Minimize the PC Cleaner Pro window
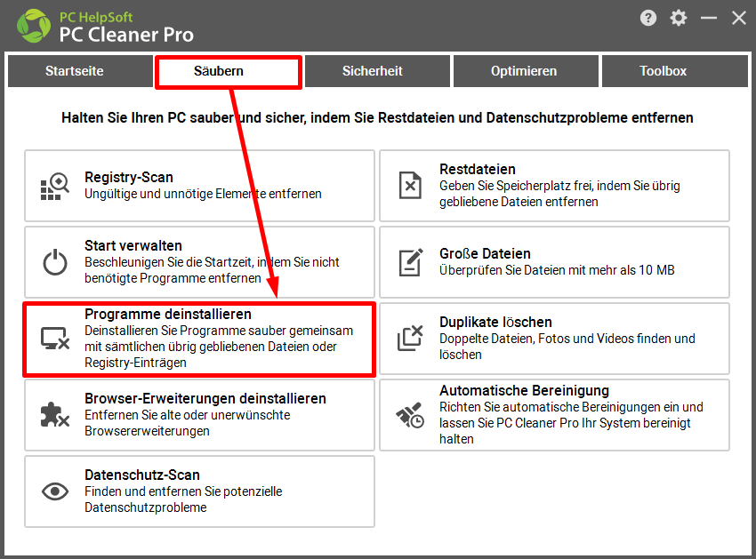This screenshot has height=559, width=756. coord(709,19)
